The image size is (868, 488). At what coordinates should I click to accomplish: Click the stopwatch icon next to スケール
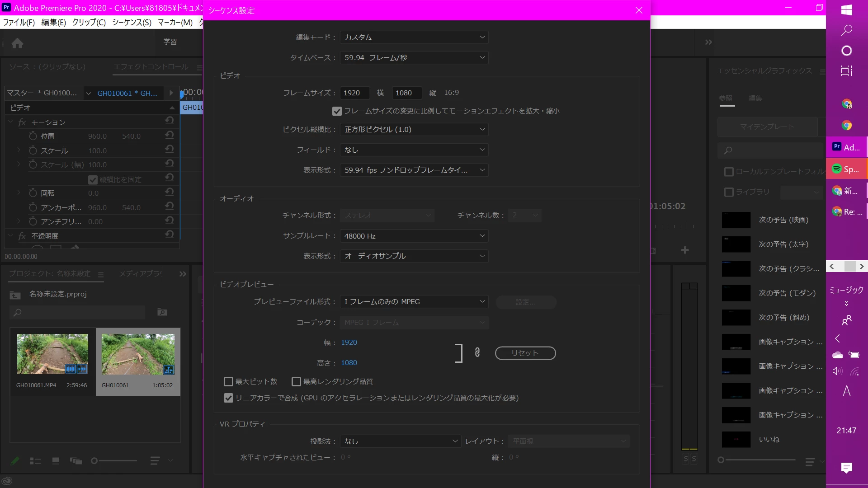tap(33, 150)
